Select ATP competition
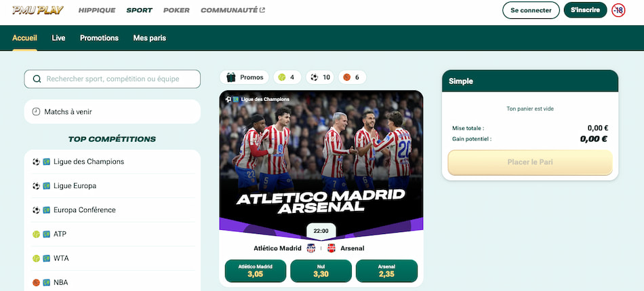This screenshot has width=644, height=291. 112,234
